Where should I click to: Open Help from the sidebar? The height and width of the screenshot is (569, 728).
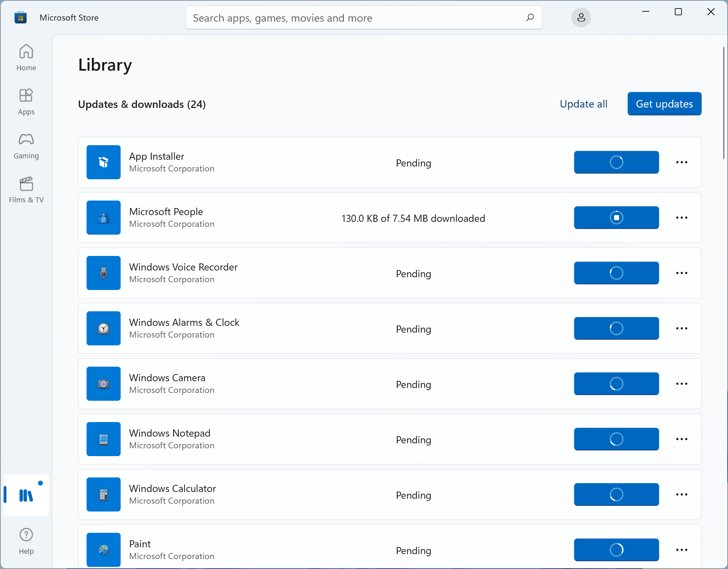(x=26, y=541)
